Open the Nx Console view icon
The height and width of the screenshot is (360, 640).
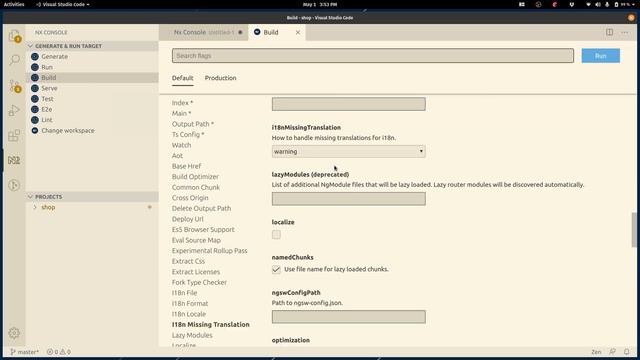(14, 160)
